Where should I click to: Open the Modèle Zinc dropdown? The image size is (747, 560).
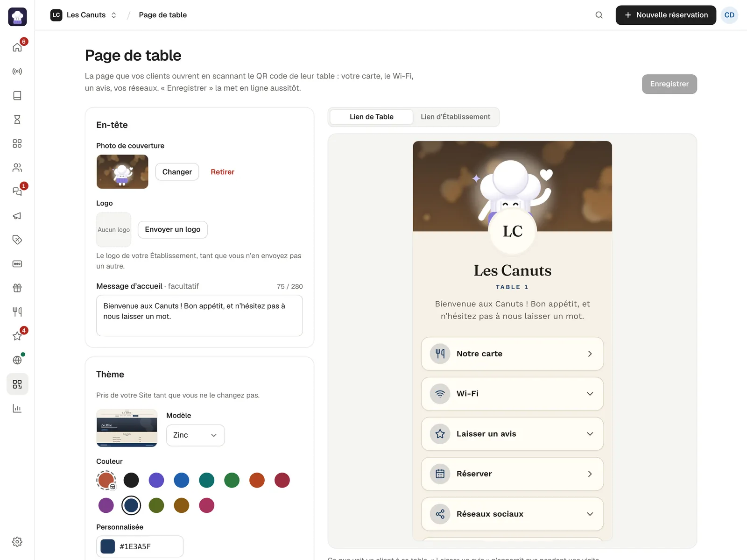click(x=195, y=435)
